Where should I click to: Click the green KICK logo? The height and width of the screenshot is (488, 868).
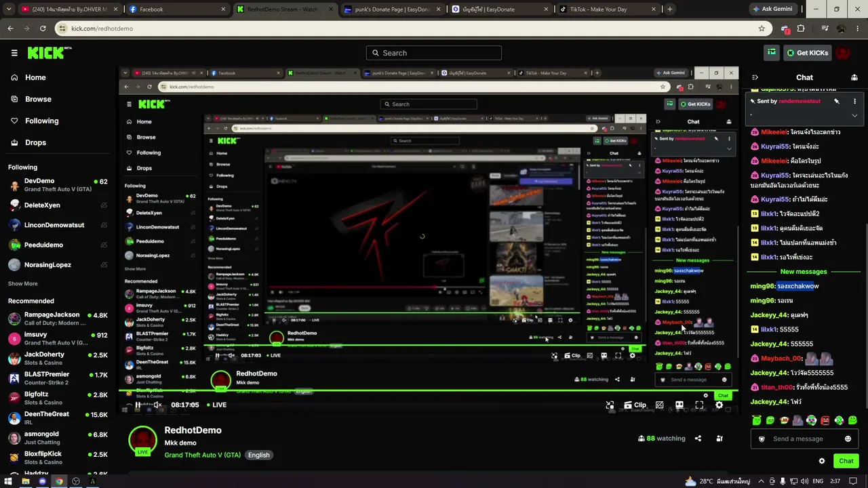[x=50, y=53]
